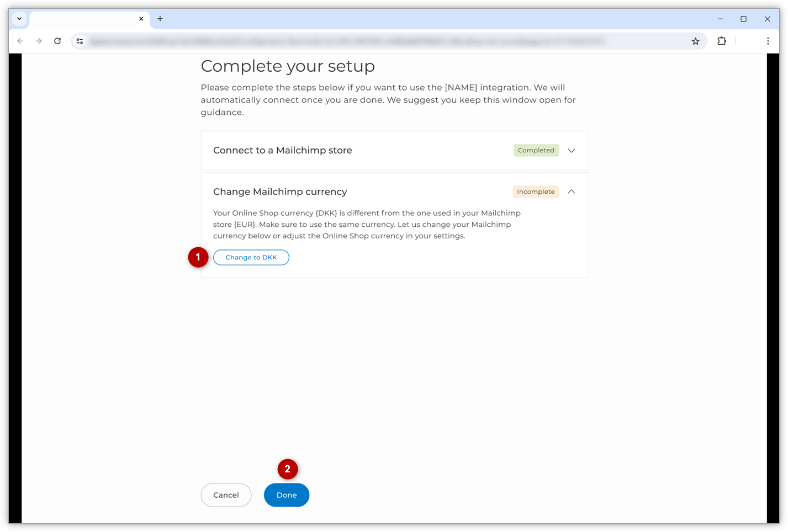Image resolution: width=788 pixels, height=532 pixels.
Task: Open Chrome's three-dot menu
Action: (768, 41)
